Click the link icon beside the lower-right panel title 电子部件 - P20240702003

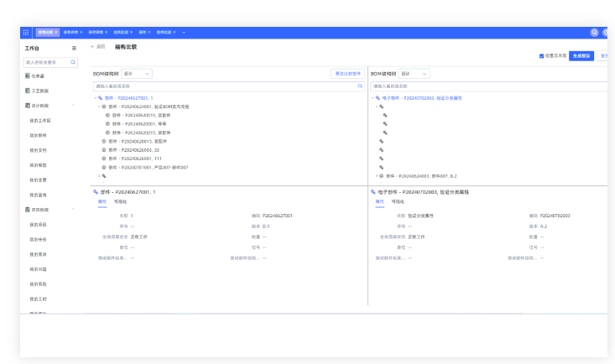coord(373,192)
